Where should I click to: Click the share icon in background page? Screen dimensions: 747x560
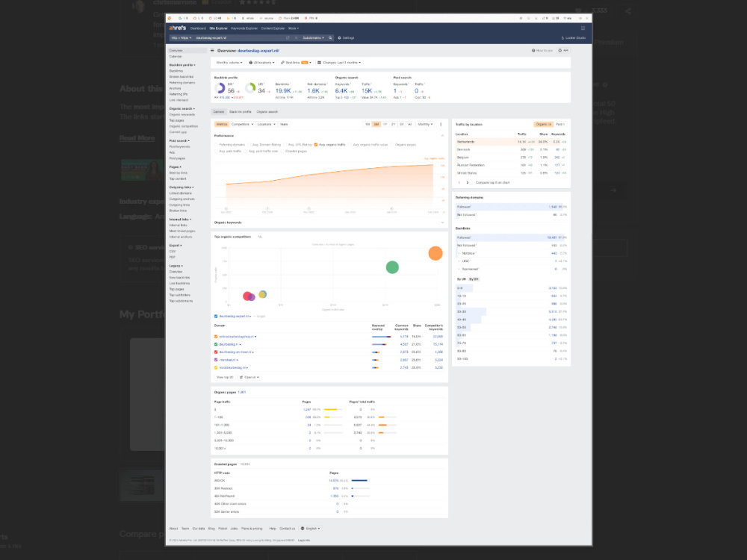coord(628,10)
